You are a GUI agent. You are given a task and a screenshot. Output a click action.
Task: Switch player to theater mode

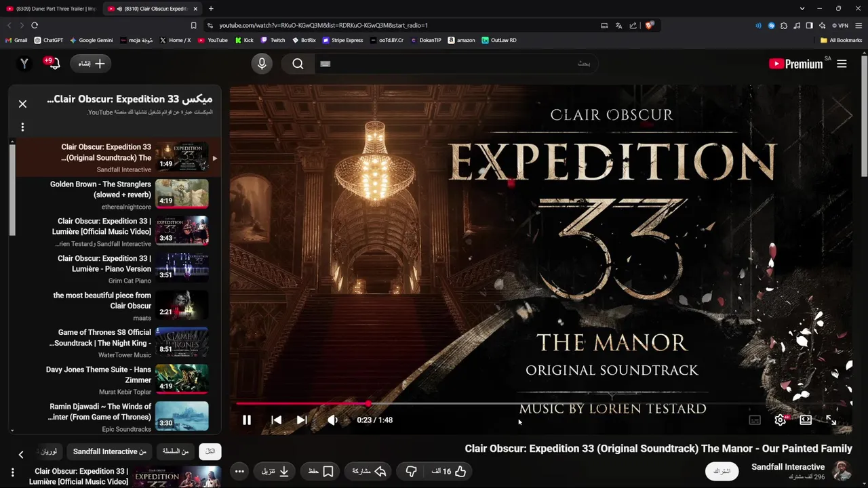click(806, 420)
